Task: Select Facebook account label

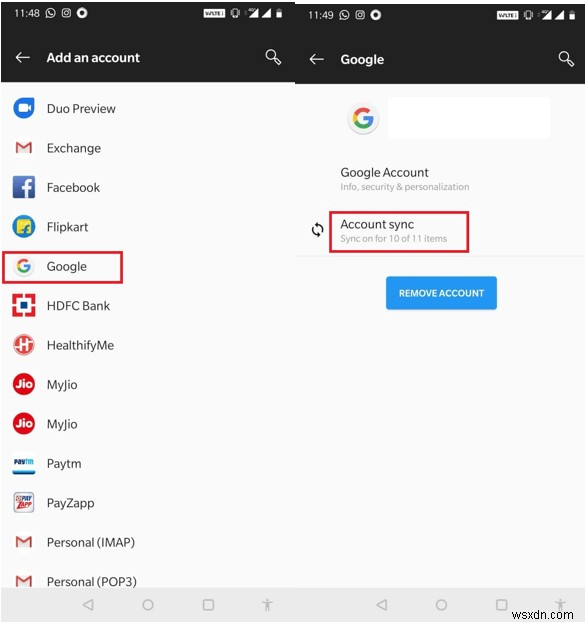Action: (73, 187)
